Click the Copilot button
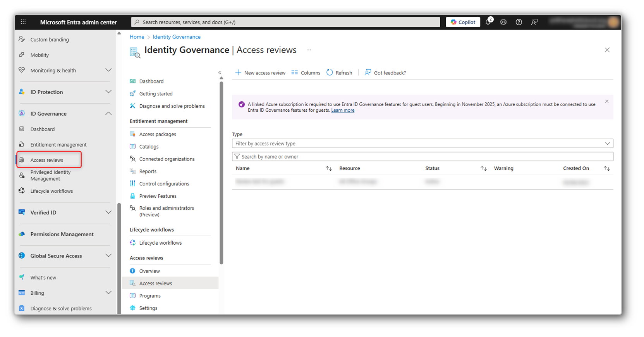Screen dimensions: 644x337 463,22
